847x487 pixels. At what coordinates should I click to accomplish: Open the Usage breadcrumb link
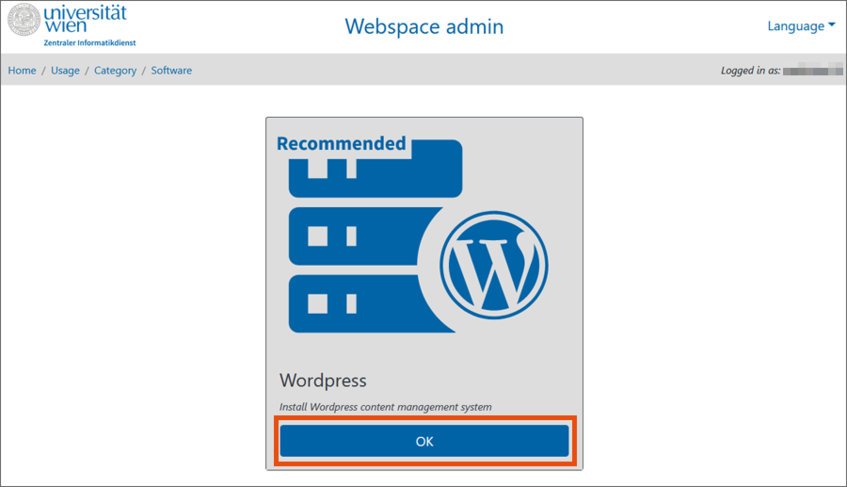tap(65, 70)
